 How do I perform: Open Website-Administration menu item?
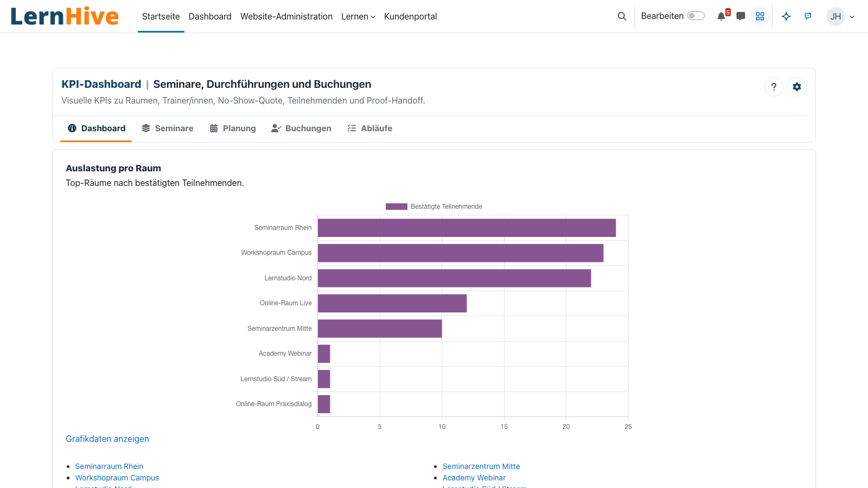286,16
